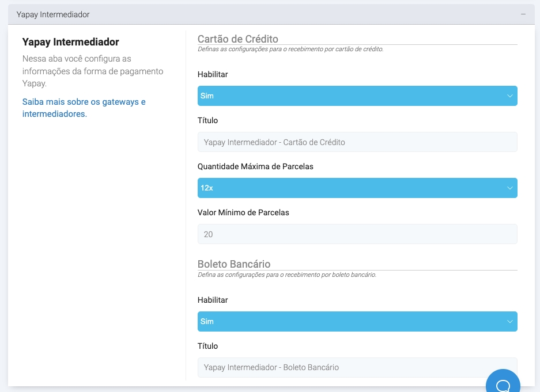Click the Quantidade Máxima de Parcelas label
540x392 pixels.
(x=255, y=166)
